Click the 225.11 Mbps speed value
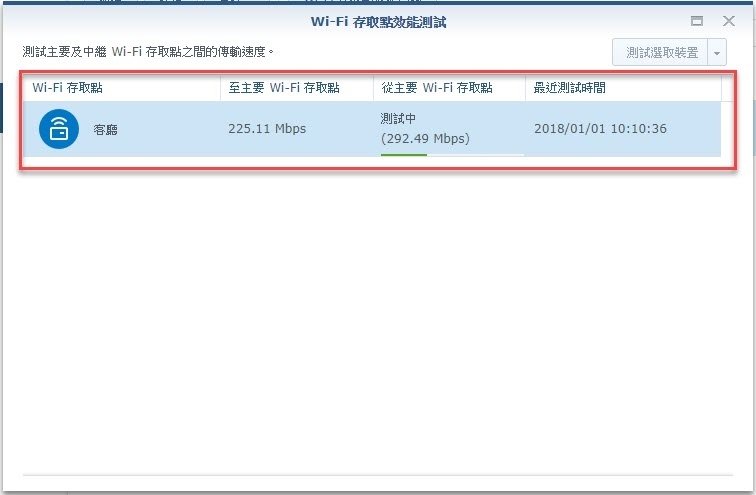Screen dimensions: 756x495 tap(267, 129)
